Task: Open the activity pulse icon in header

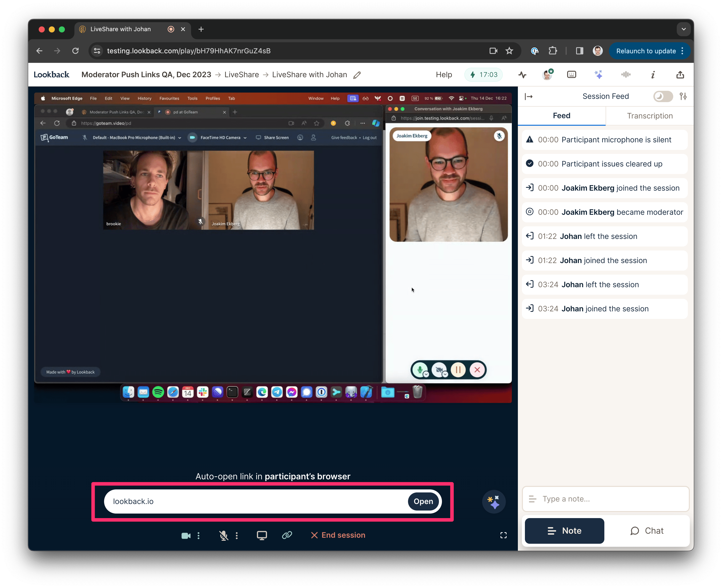Action: [x=522, y=75]
